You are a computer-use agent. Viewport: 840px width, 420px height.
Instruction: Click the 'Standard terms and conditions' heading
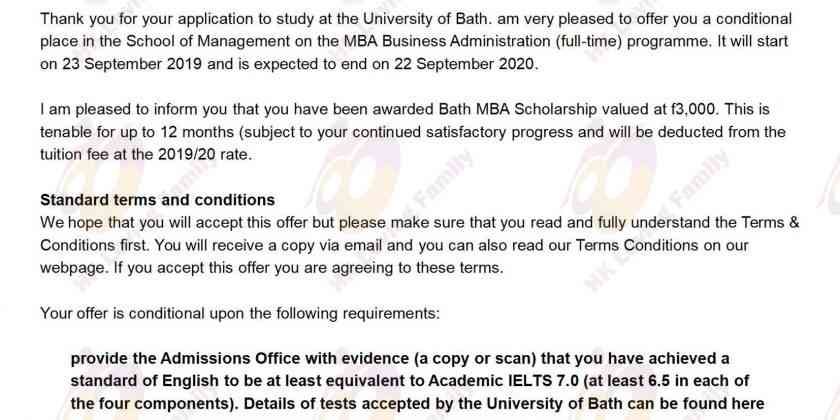click(x=158, y=200)
